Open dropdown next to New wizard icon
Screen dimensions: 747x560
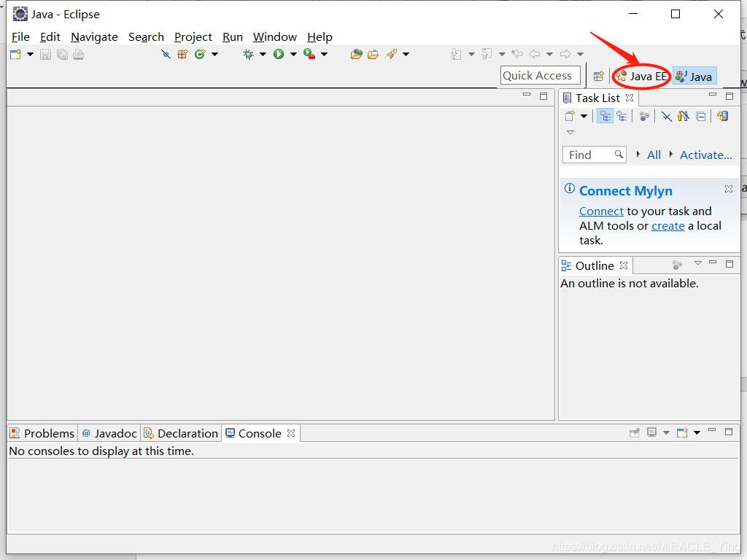30,54
